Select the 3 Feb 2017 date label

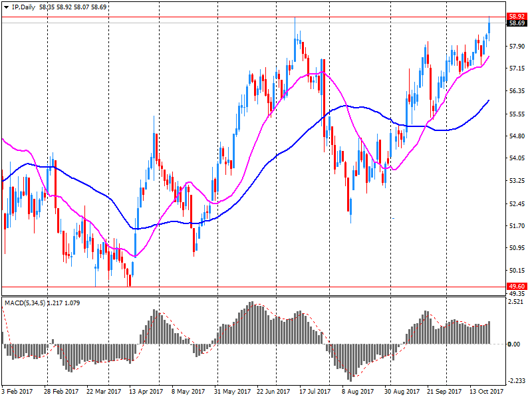pyautogui.click(x=17, y=392)
